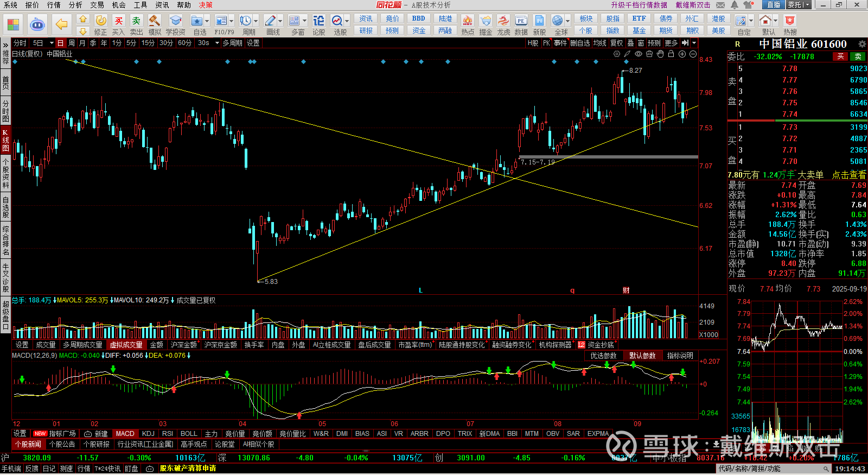
Task: Expand the 5日 period dropdown arrow
Action: [52, 43]
